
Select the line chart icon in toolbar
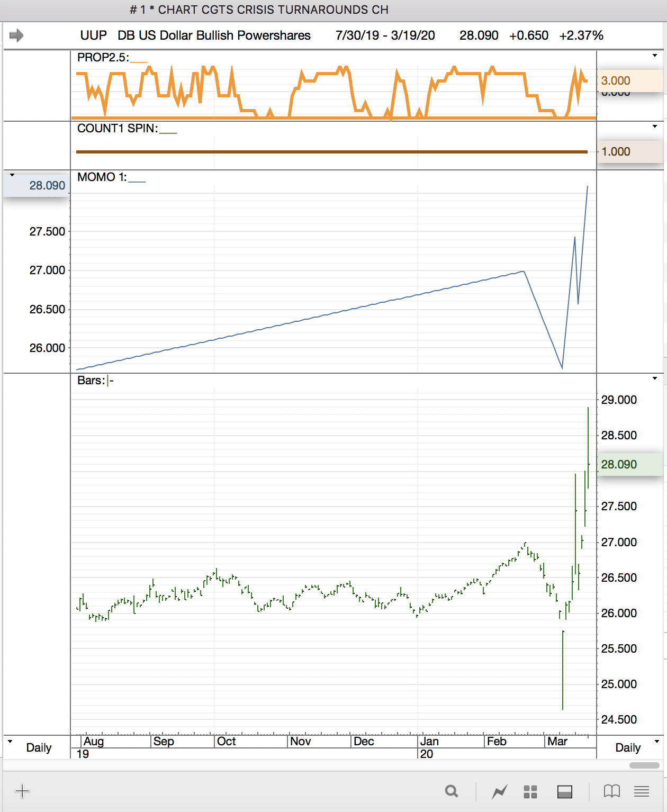499,791
